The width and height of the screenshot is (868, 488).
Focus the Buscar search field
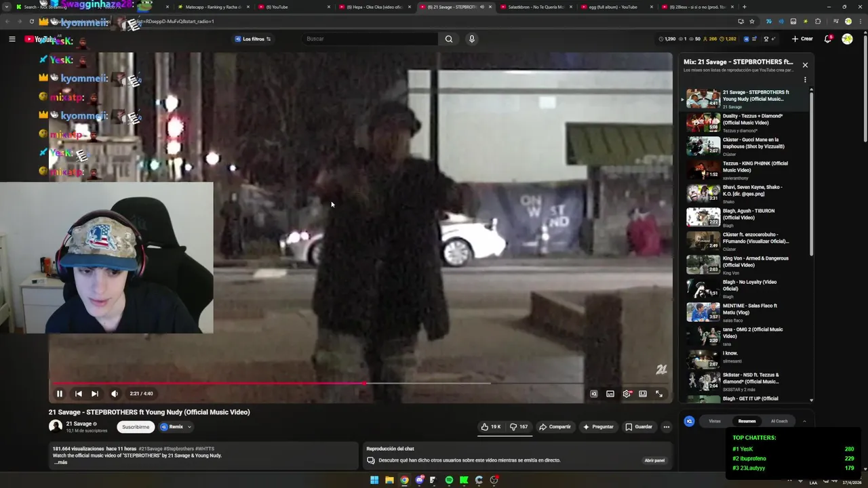370,39
